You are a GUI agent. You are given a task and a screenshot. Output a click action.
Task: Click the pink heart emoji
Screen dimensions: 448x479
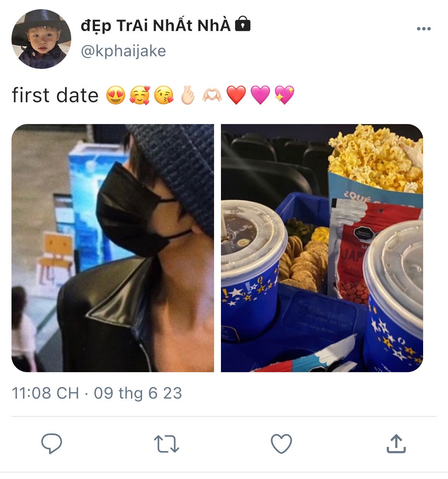point(260,95)
